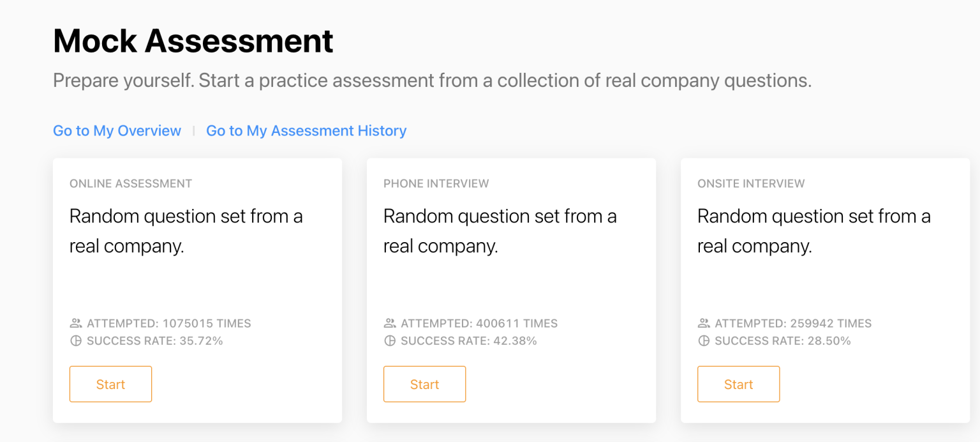The image size is (980, 442).
Task: Click the pie chart icon in Online Assessment card
Action: coord(76,341)
